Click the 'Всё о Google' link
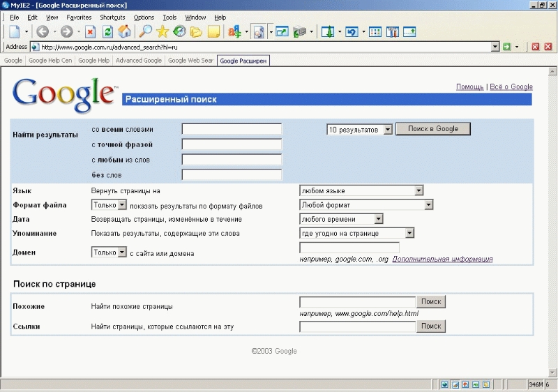This screenshot has width=558, height=392. coord(511,86)
